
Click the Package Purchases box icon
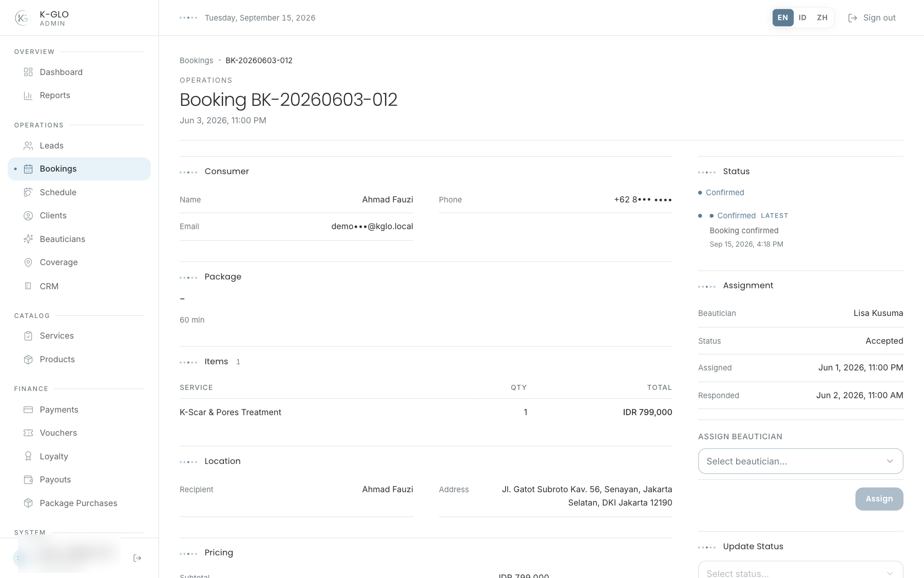click(28, 503)
